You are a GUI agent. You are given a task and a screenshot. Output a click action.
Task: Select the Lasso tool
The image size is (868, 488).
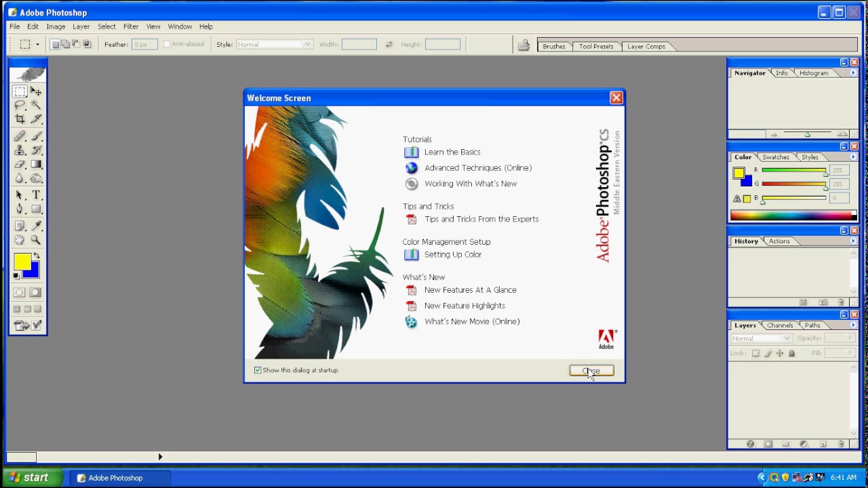(20, 105)
